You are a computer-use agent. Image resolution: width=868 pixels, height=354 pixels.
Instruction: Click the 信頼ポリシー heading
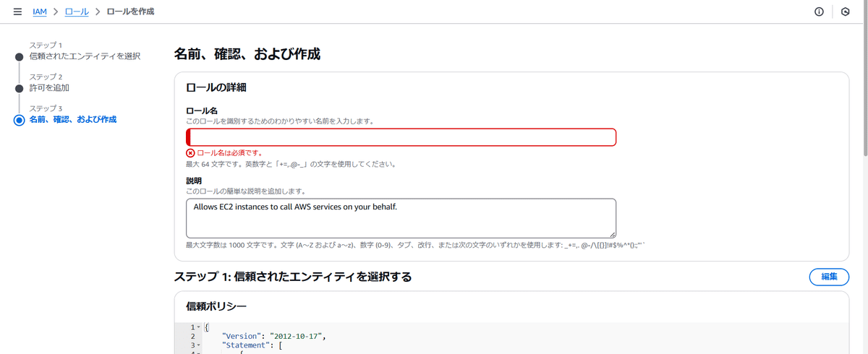[216, 306]
